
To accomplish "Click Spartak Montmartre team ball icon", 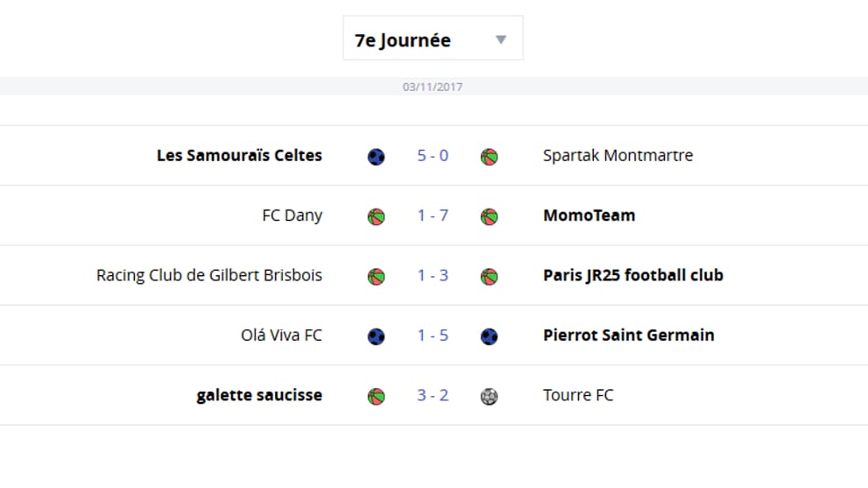I will click(489, 157).
